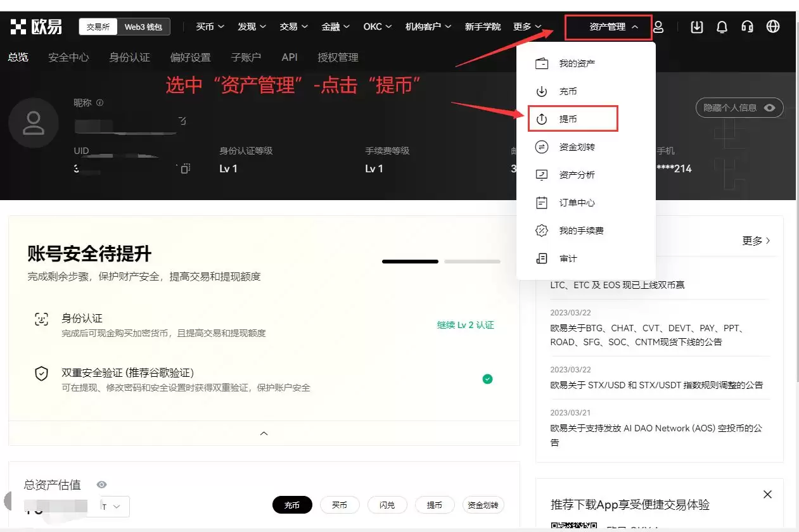Open the app download icon in navbar
799x532 pixels.
point(696,26)
